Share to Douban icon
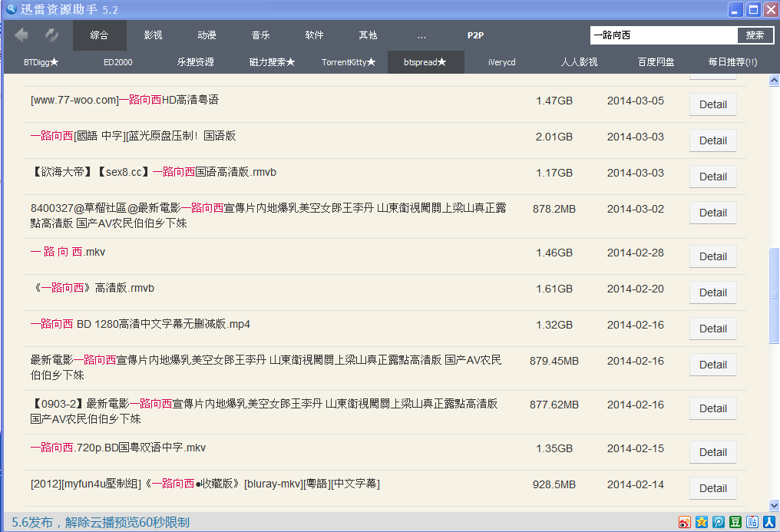This screenshot has width=780, height=532. 735,522
